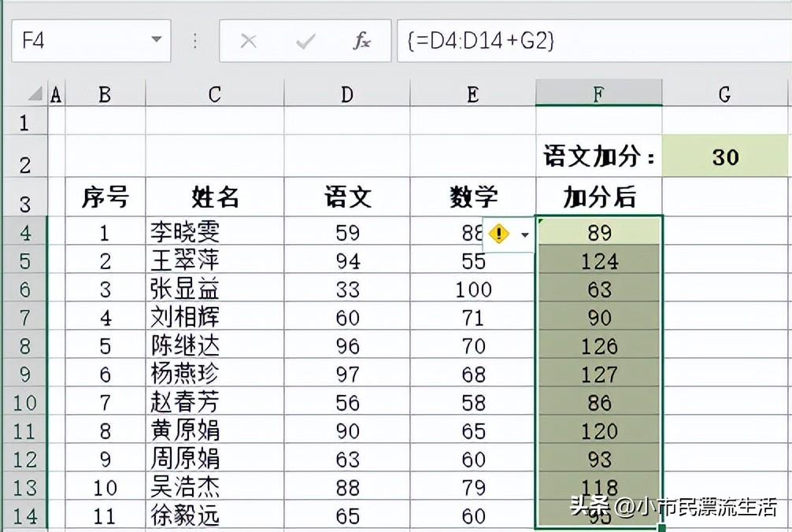This screenshot has height=532, width=792.
Task: Click cell F9 showing 127
Action: coord(599,374)
